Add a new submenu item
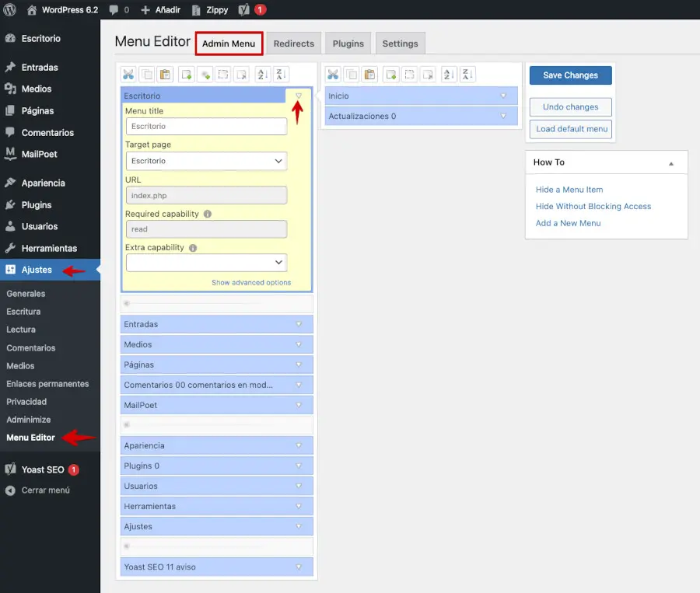 (x=391, y=75)
